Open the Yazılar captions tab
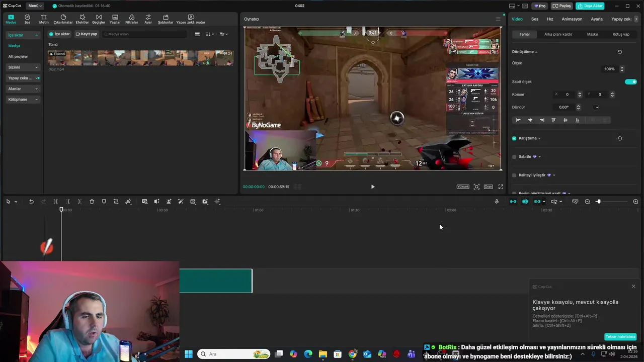The height and width of the screenshot is (362, 644). pyautogui.click(x=115, y=19)
